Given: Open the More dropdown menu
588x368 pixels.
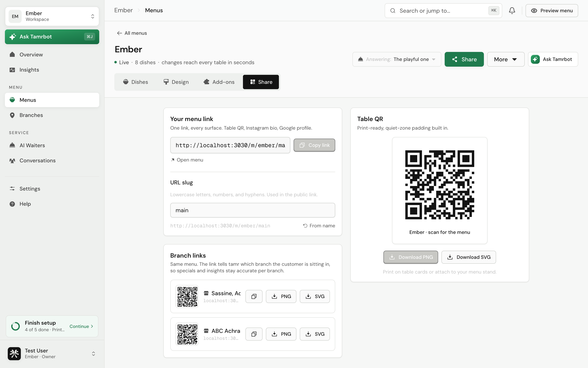Looking at the screenshot, I should 506,59.
